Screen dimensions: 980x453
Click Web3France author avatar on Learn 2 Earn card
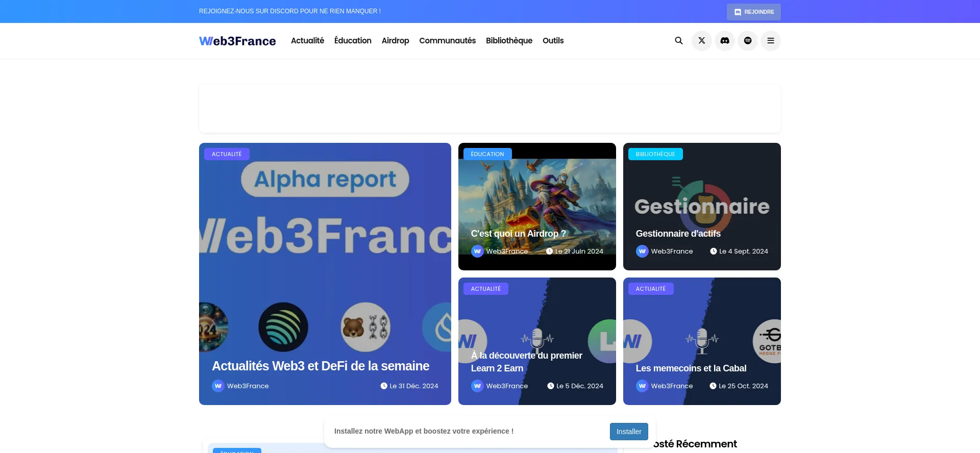477,386
